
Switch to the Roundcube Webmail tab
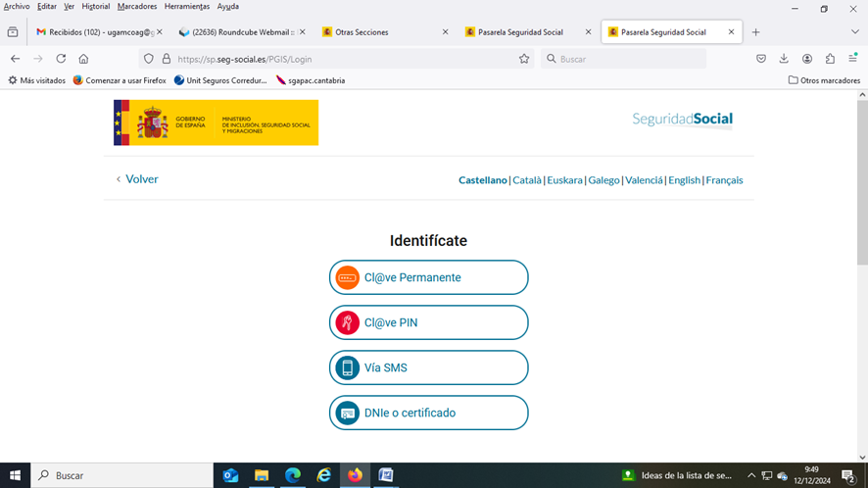pos(242,32)
